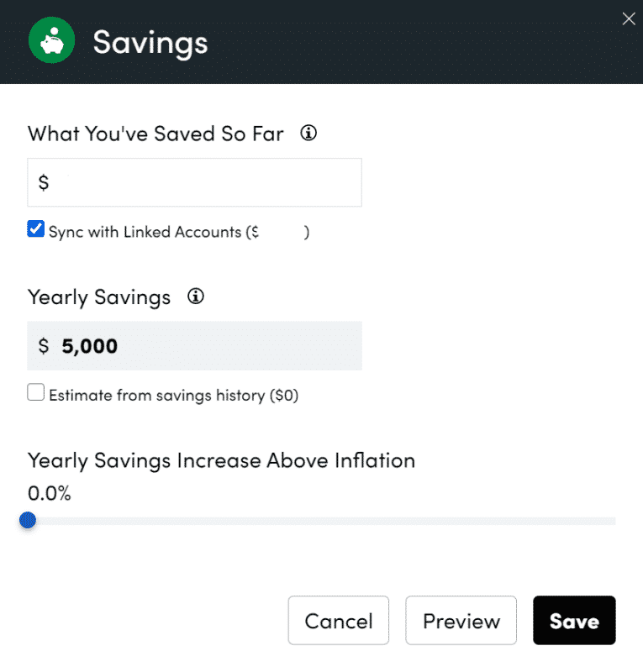The image size is (643, 672).
Task: Click the What You've Saved So Far input
Action: [193, 181]
